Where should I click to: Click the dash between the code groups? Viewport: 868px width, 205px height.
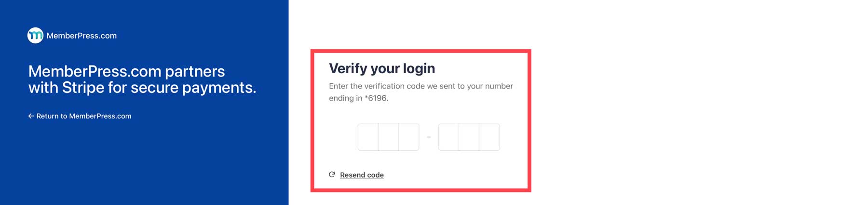click(x=429, y=137)
